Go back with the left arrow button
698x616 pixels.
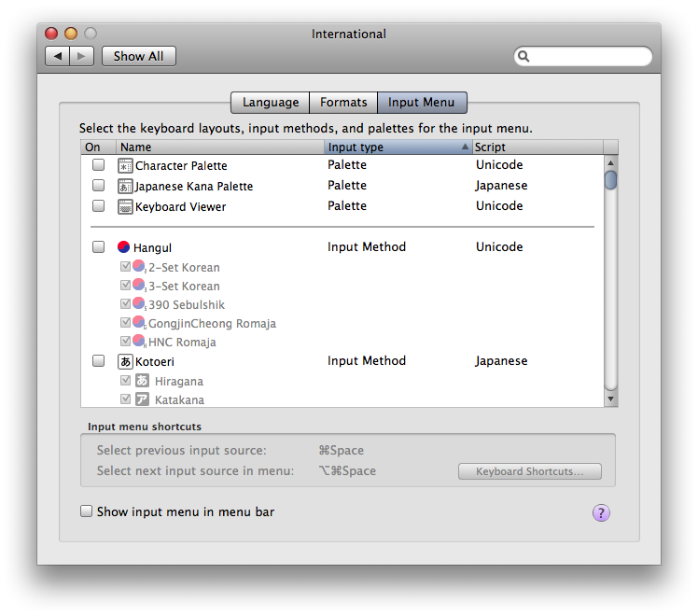click(x=58, y=56)
